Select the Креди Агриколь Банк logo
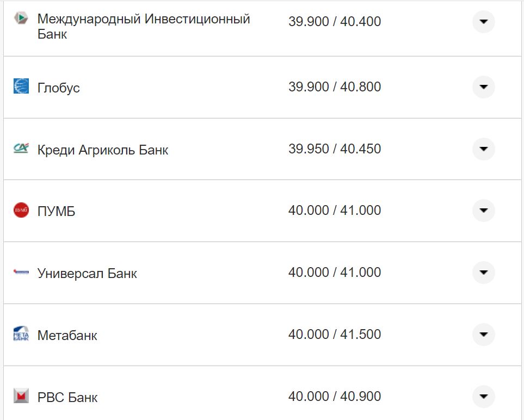 tap(21, 148)
